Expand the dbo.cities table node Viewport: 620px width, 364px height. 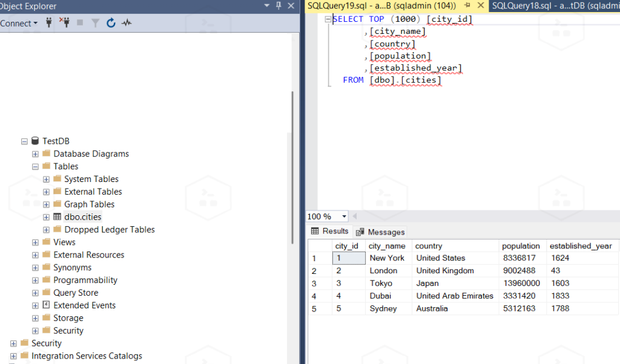[47, 216]
